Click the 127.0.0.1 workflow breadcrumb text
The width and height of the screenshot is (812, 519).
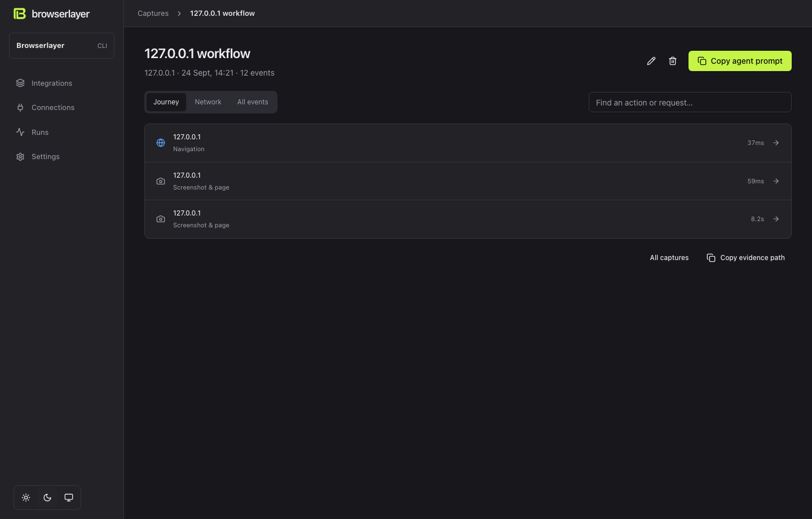222,13
